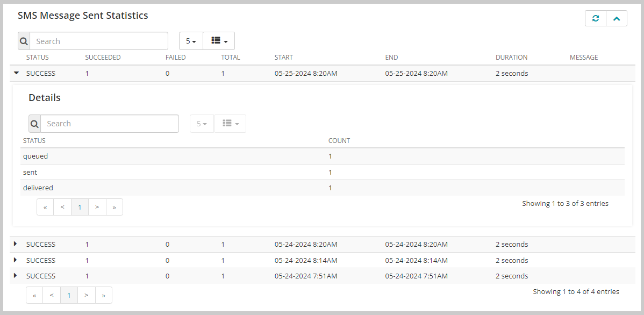
Task: Click Showing 1 to 4 of 4 entries
Action: (576, 291)
